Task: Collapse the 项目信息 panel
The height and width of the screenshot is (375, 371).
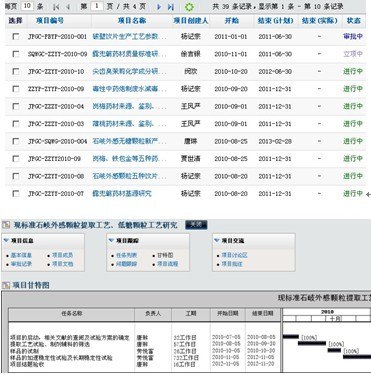Action: click(6, 240)
